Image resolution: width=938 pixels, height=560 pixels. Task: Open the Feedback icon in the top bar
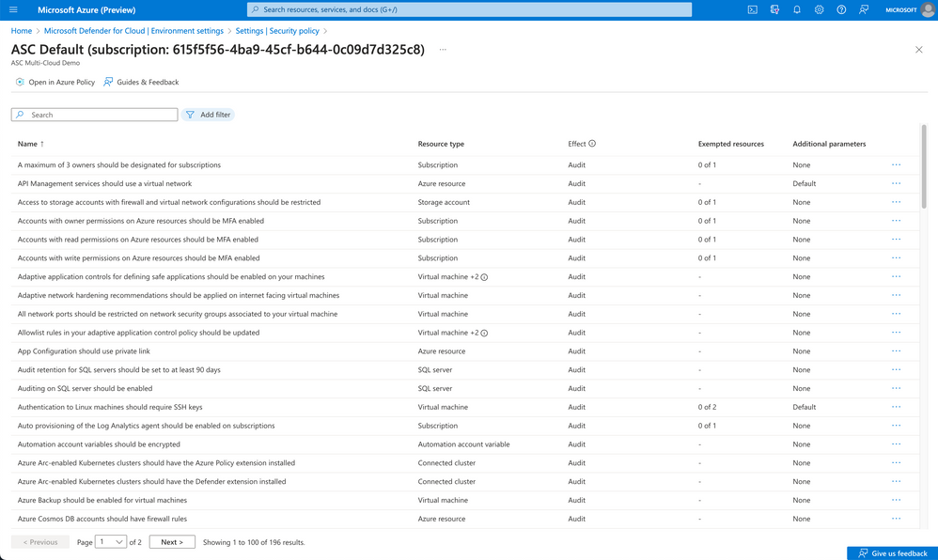tap(864, 9)
